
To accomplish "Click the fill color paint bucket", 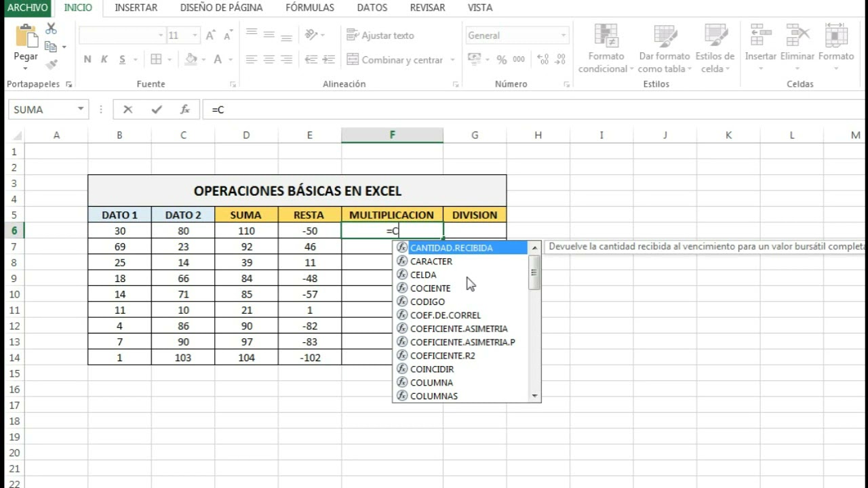I will tap(191, 60).
